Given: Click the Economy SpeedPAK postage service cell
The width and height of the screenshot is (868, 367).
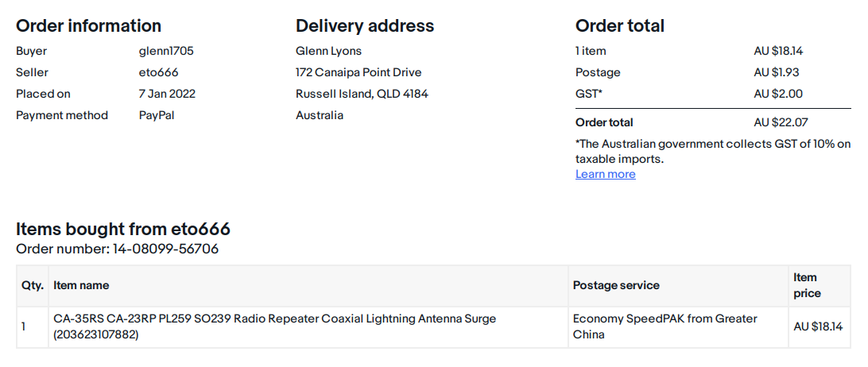Looking at the screenshot, I should point(665,326).
